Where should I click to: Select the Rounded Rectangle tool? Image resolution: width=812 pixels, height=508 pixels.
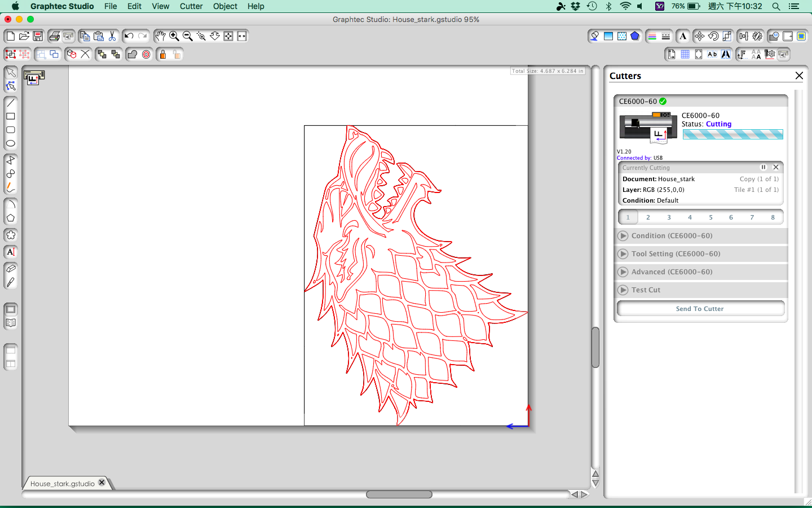11,130
